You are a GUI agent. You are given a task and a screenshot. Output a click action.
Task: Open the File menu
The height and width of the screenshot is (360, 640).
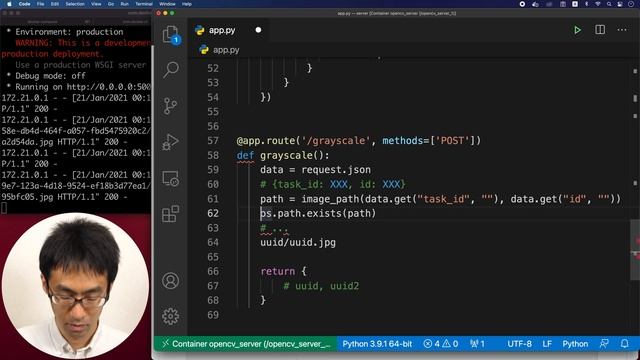point(40,4)
